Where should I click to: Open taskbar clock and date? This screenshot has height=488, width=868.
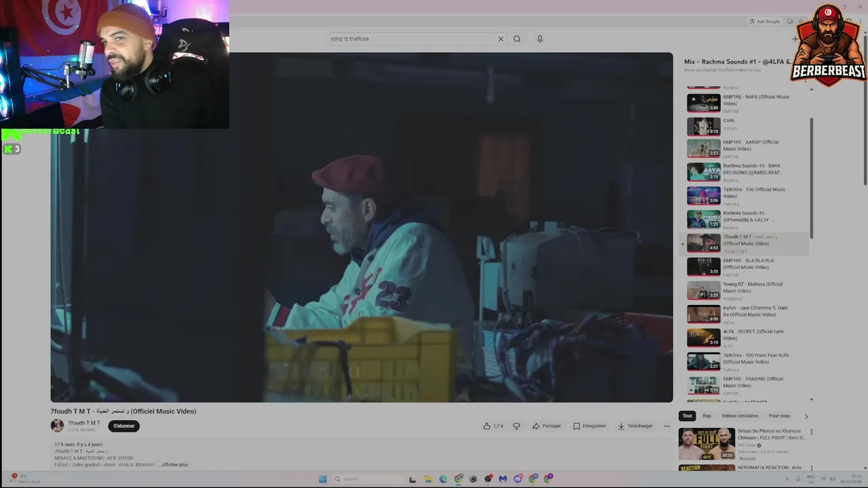coord(850,480)
